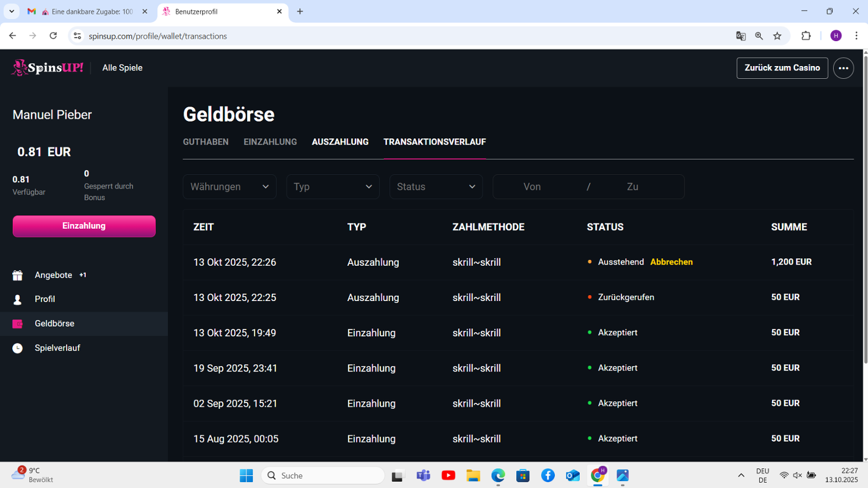Open YouTube from the taskbar
Screen dimensions: 868x488
(x=448, y=475)
